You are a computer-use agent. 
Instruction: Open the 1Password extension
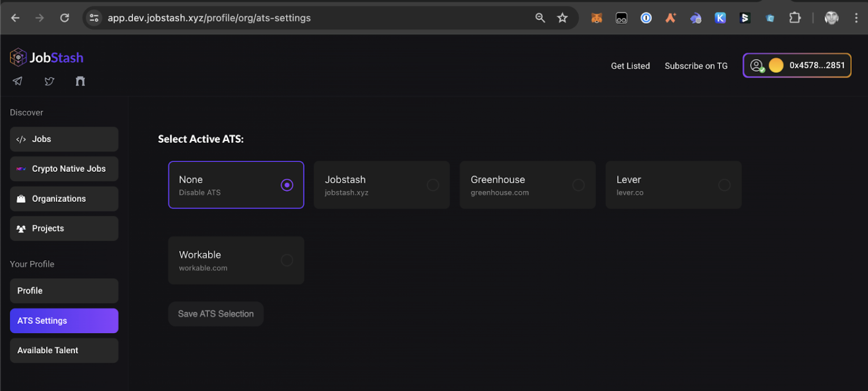tap(646, 18)
